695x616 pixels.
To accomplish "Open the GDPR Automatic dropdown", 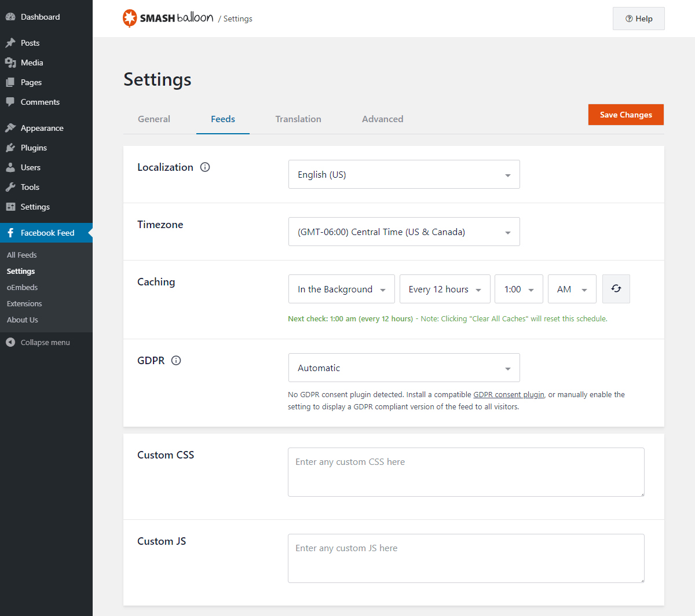I will click(x=404, y=368).
